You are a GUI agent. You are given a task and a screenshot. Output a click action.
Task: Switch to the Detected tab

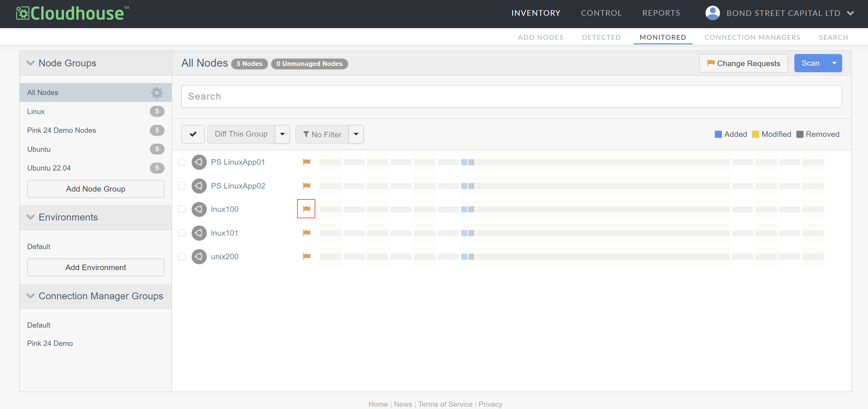[x=601, y=38]
